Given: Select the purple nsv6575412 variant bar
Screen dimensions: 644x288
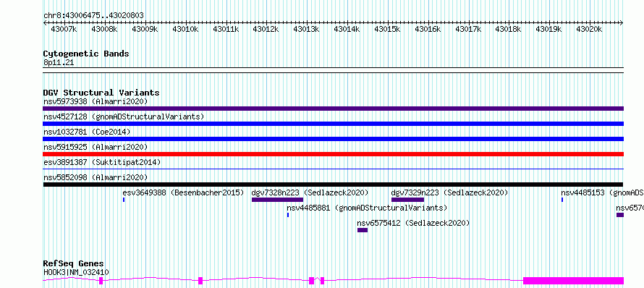Looking at the screenshot, I should pos(363,230).
